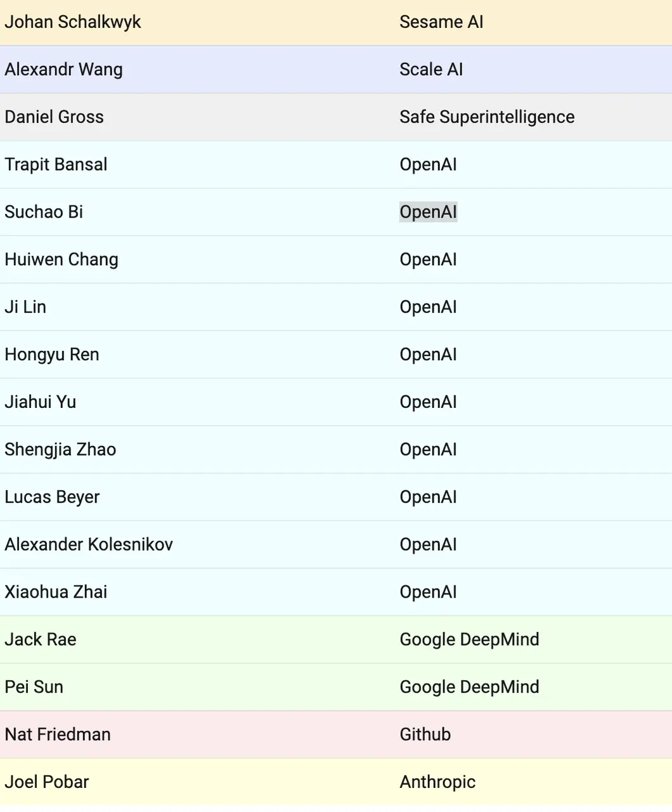The width and height of the screenshot is (672, 812).
Task: Click the Pei Sun name cell
Action: click(x=34, y=687)
